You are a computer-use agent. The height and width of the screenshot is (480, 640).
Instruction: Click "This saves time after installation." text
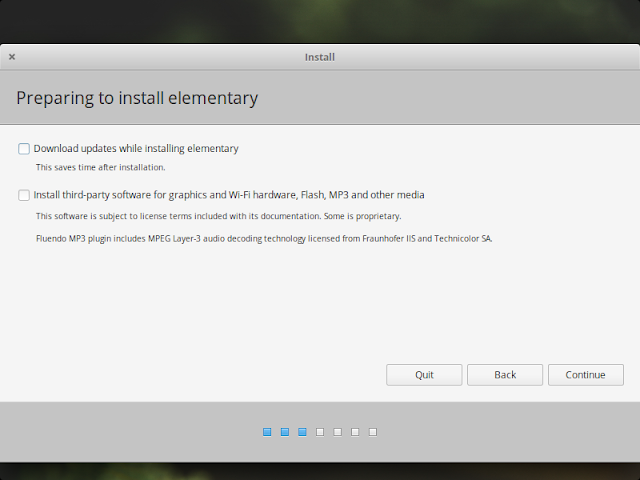tap(100, 167)
